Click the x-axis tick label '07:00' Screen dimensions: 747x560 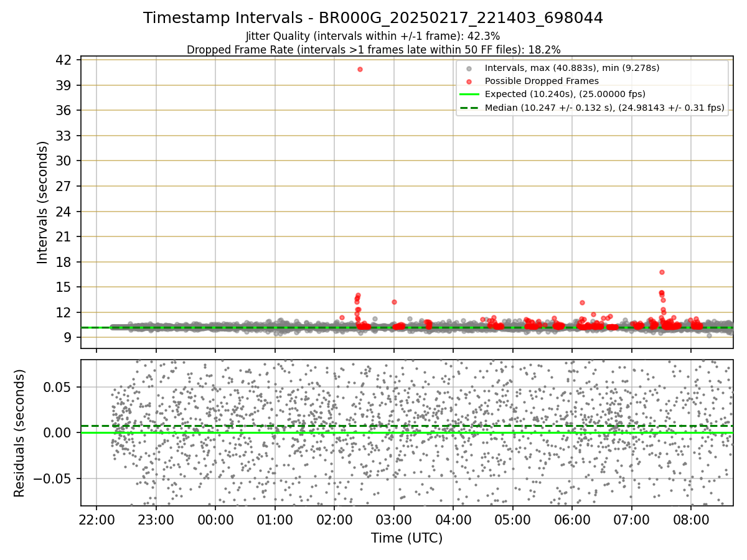631,519
